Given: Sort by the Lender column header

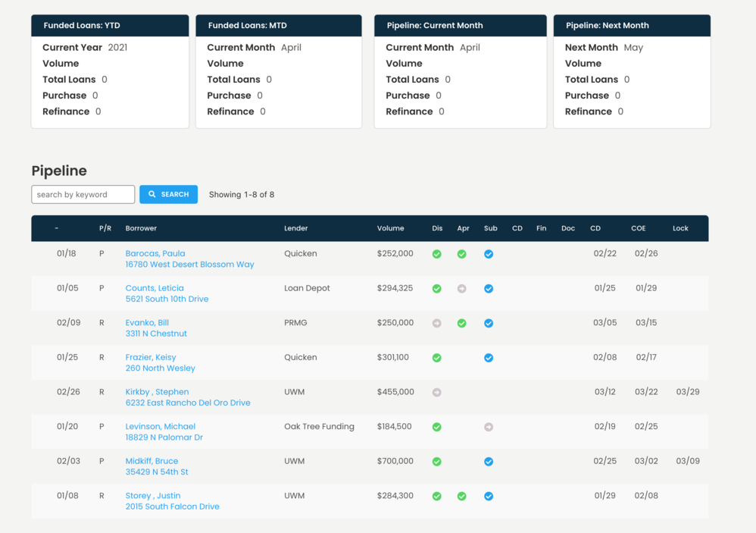Looking at the screenshot, I should pos(295,228).
